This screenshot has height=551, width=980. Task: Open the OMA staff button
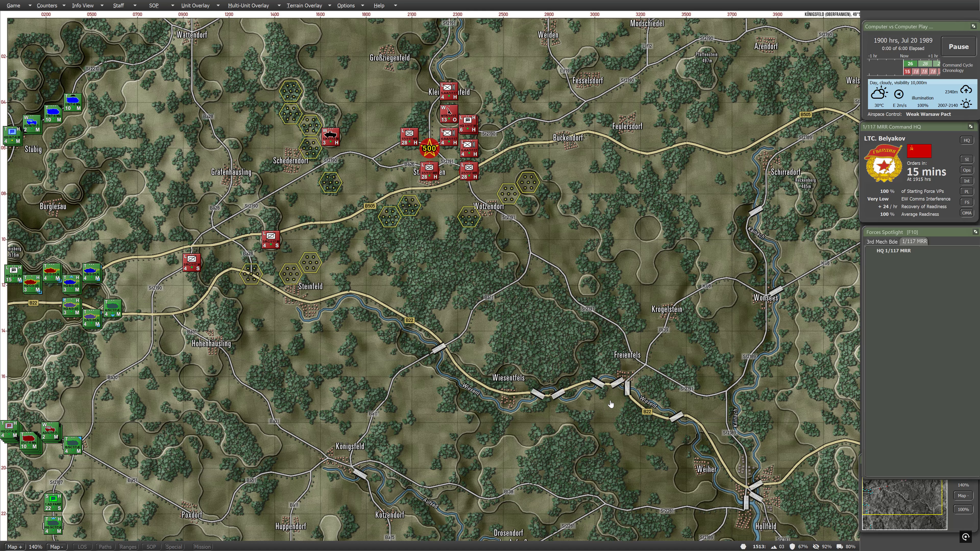click(967, 213)
